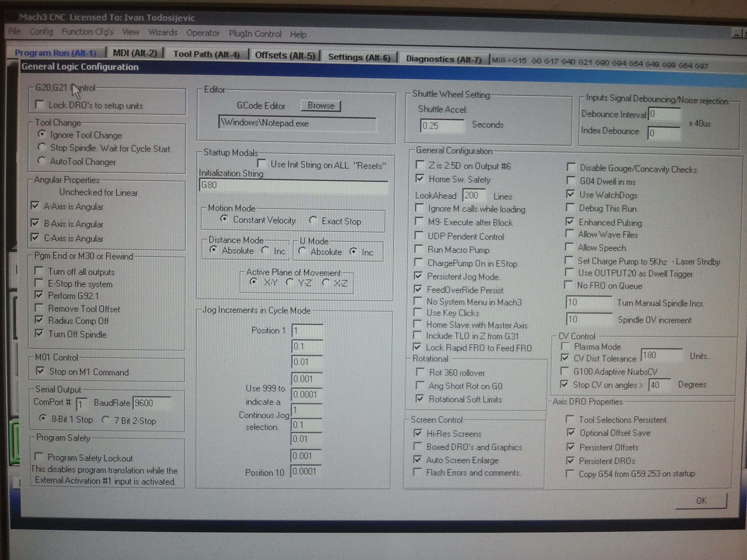Select Stop Spindle Wait for Cycle Start
Screen dimensions: 747x560
coord(41,147)
